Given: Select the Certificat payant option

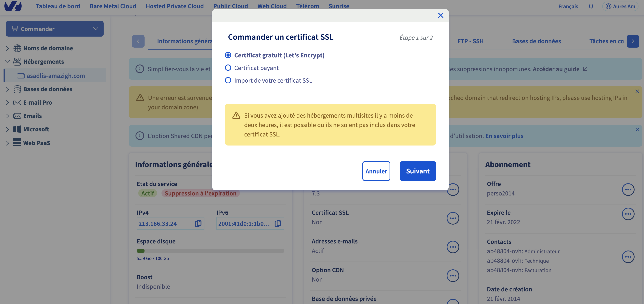Looking at the screenshot, I should coord(228,68).
